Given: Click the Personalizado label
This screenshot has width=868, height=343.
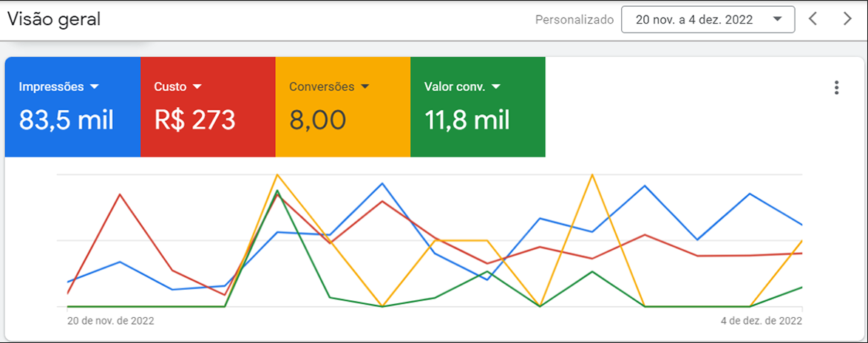Looking at the screenshot, I should click(574, 20).
